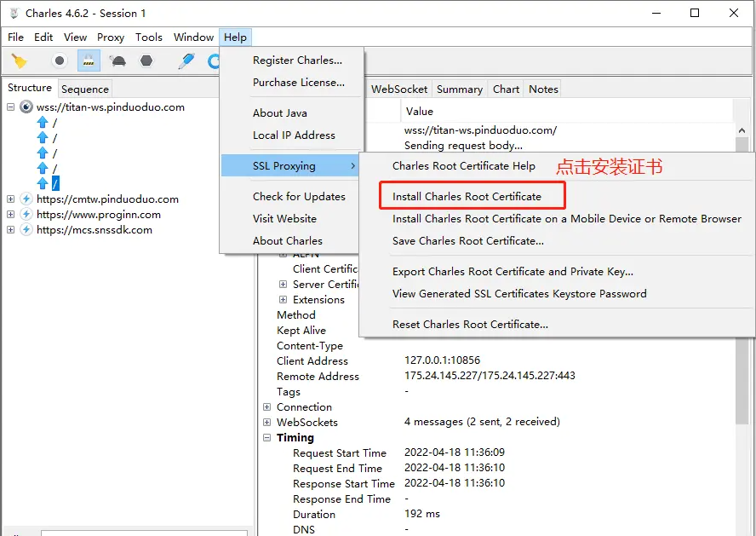Click the Kept Alive row label
Screen dimensions: 756x536
click(x=301, y=331)
